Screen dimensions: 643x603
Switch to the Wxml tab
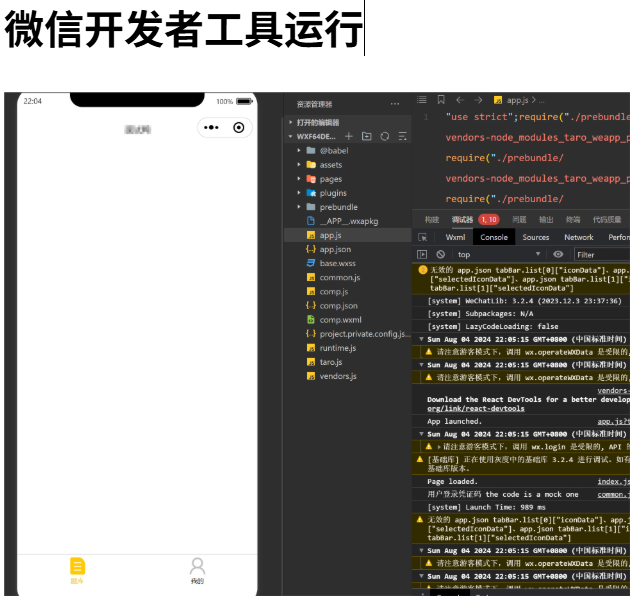(455, 238)
